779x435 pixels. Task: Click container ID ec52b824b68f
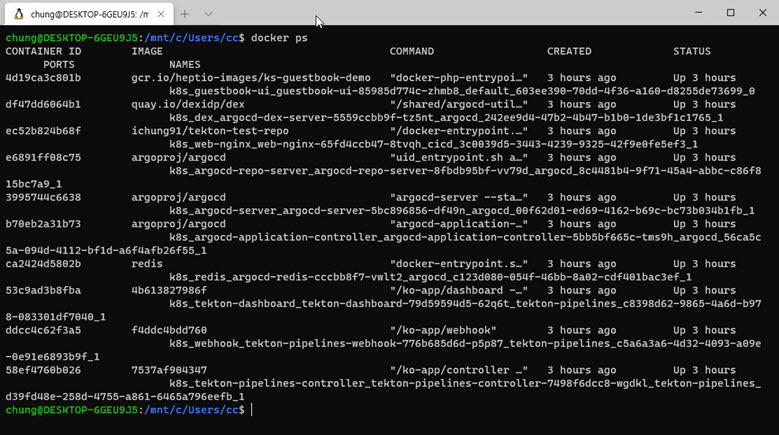pos(43,131)
